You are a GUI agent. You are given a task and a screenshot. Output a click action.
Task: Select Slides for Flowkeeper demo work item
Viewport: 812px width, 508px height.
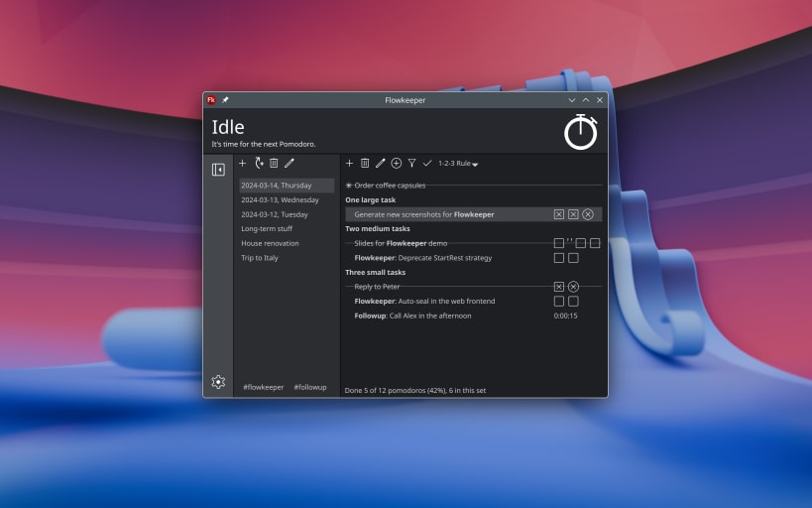coord(474,243)
